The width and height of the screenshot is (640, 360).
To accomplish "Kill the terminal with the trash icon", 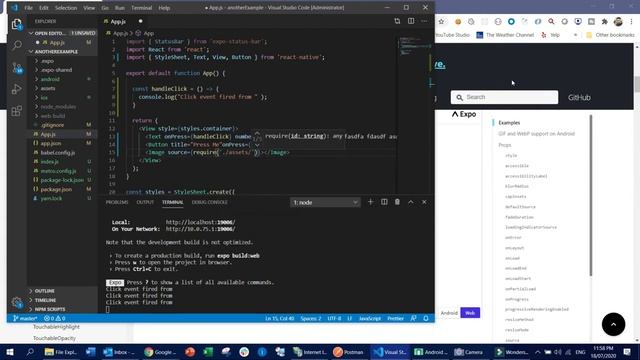I will (x=397, y=202).
